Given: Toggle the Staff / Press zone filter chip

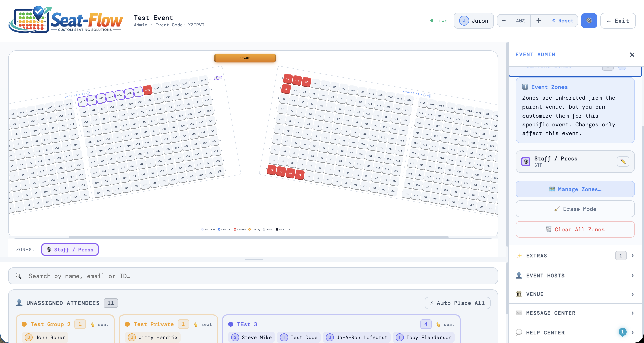Looking at the screenshot, I should tap(70, 250).
